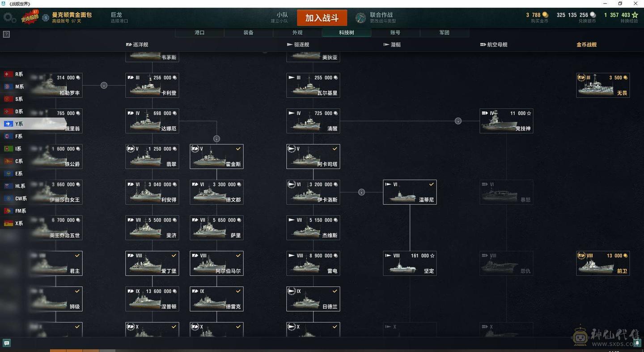
Task: Select the tier VI 利安得 cruiser card
Action: point(152,192)
